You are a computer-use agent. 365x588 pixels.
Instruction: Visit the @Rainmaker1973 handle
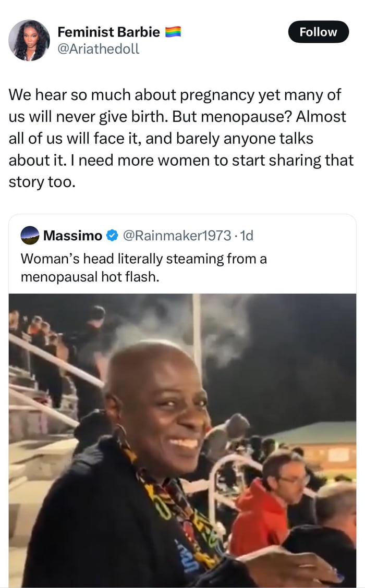tap(176, 236)
